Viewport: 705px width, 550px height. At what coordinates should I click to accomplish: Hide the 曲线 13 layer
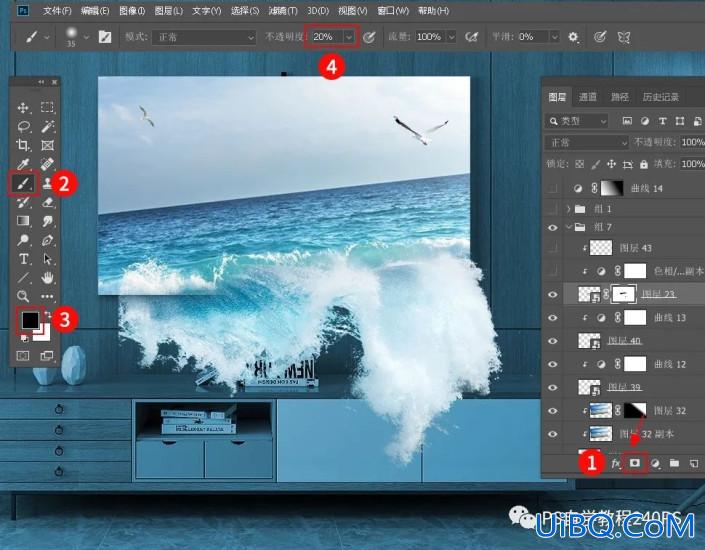point(553,317)
